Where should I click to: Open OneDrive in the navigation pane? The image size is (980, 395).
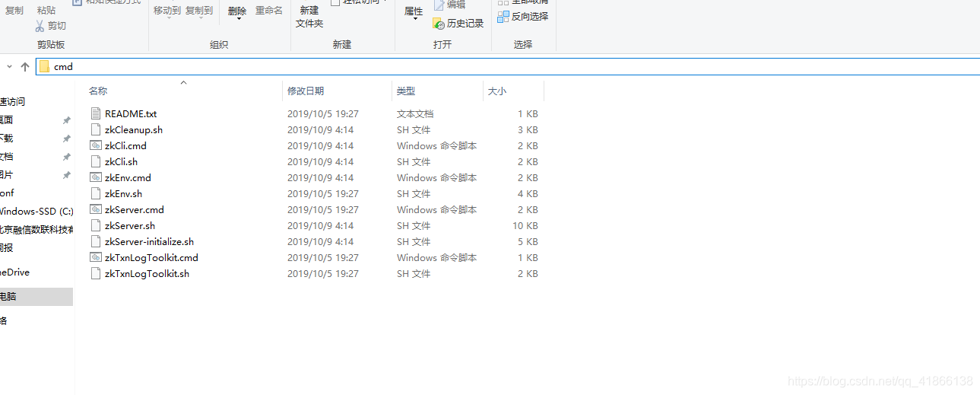(x=15, y=272)
